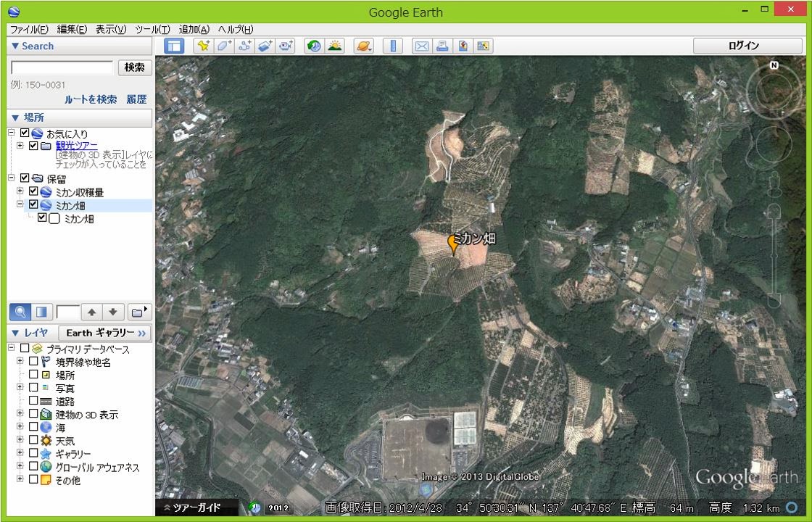This screenshot has width=812, height=522.
Task: Enable the 建物の 3D 表示 layer checkbox
Action: click(33, 413)
